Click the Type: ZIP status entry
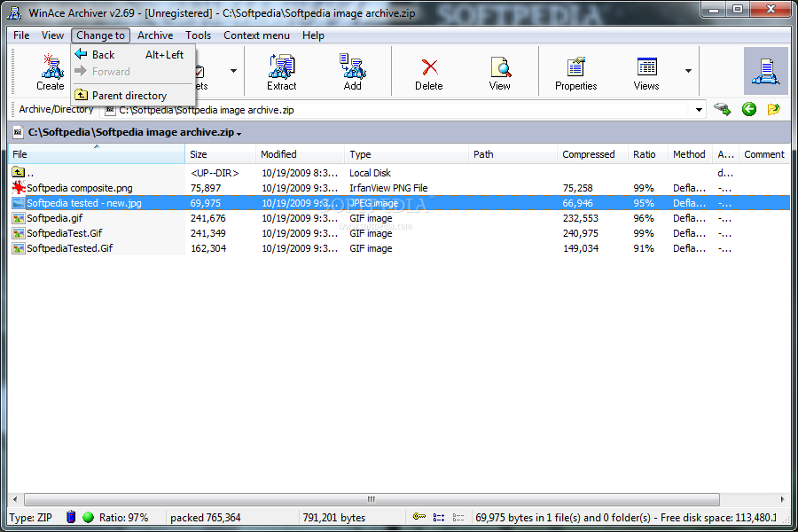Screen dimensions: 798x532 (x=30, y=517)
